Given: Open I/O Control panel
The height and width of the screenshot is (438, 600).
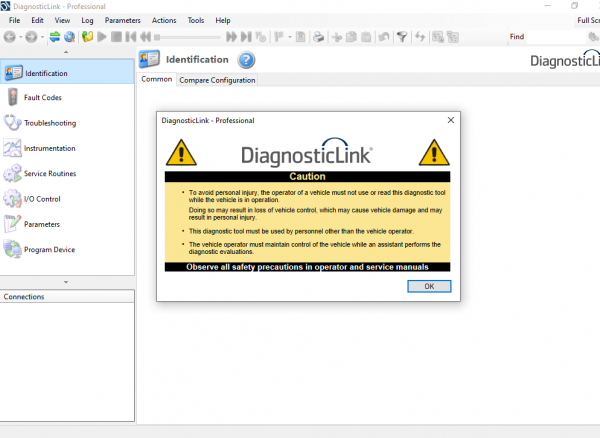Looking at the screenshot, I should pos(42,199).
